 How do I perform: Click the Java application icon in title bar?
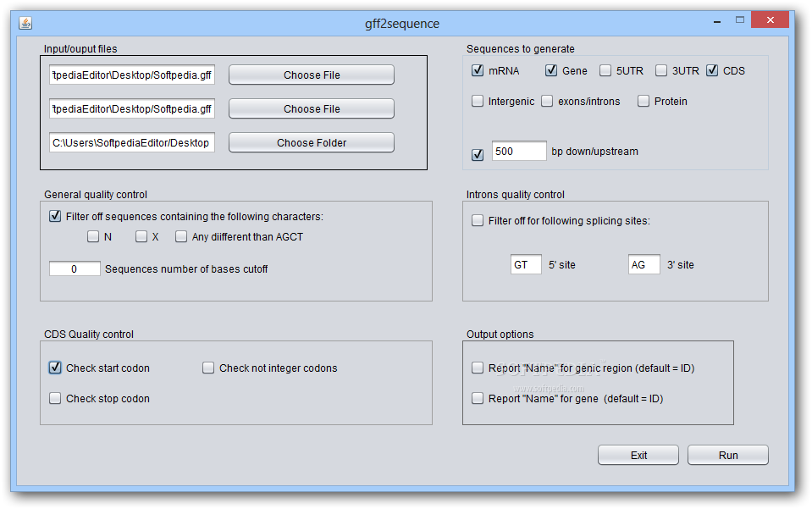click(25, 23)
